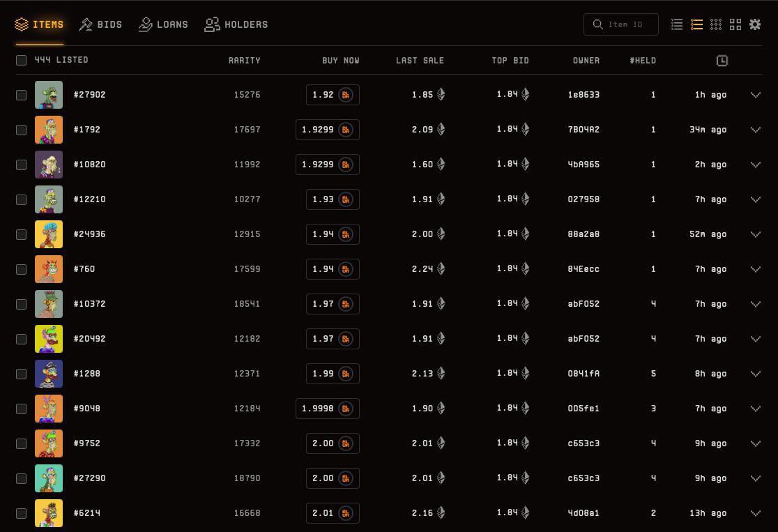The image size is (778, 532).
Task: Click the cart icon in #24936 buy button
Action: click(346, 234)
